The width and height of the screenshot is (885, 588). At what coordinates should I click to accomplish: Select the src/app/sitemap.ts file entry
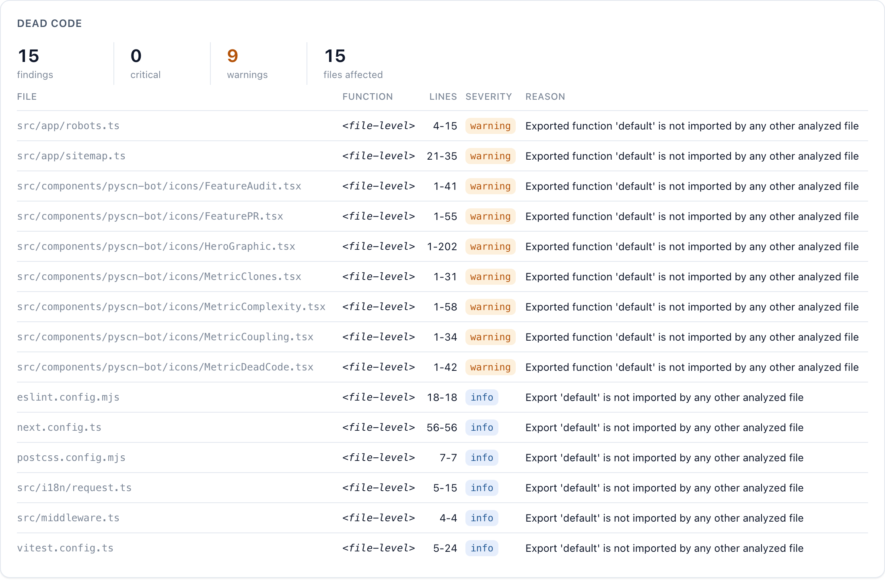click(71, 156)
